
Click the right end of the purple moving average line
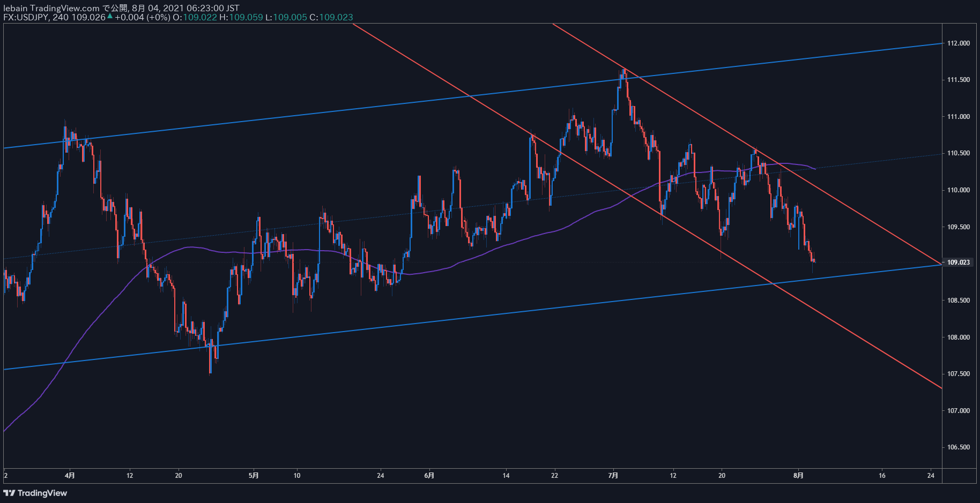pos(815,169)
